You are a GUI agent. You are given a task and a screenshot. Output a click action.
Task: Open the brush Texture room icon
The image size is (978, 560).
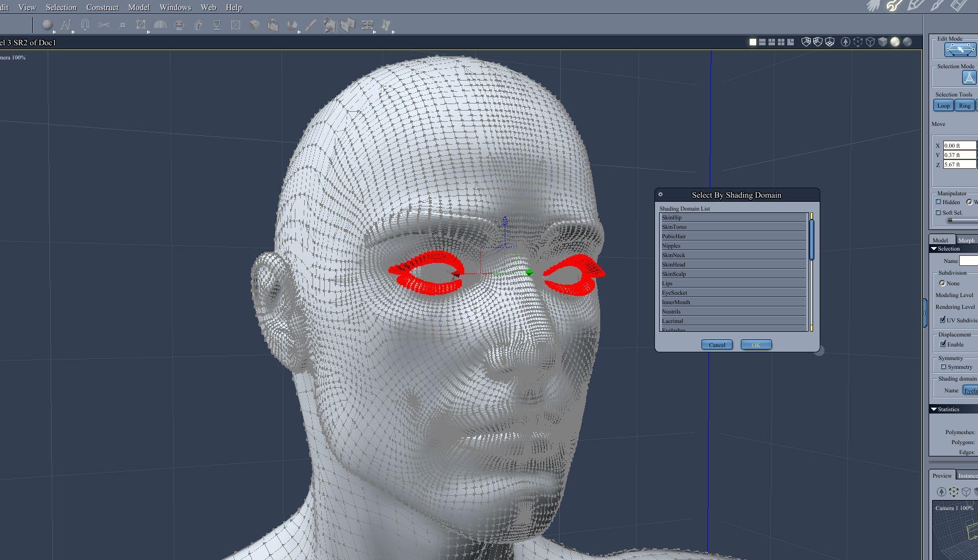pyautogui.click(x=937, y=6)
